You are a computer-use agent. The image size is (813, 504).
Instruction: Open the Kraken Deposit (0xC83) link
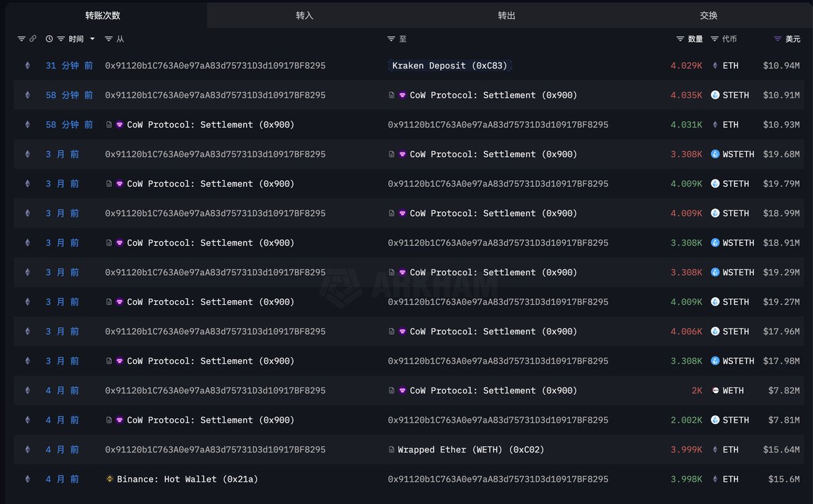pyautogui.click(x=449, y=66)
